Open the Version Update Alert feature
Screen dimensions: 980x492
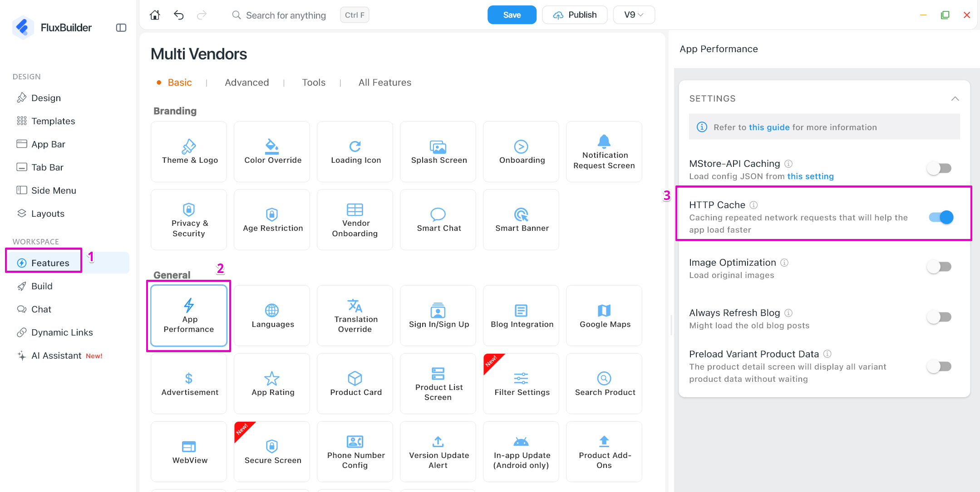tap(438, 452)
